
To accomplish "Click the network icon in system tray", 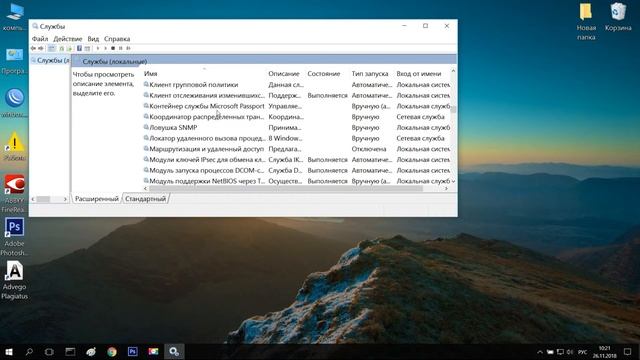I will tap(560, 352).
